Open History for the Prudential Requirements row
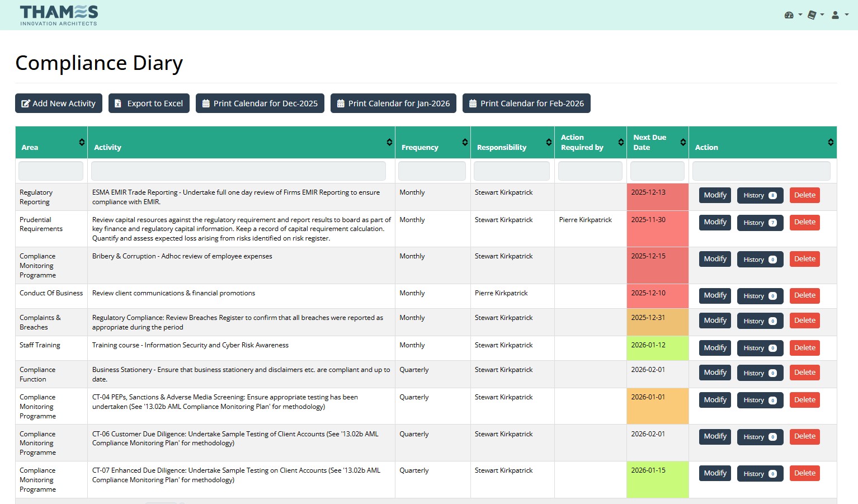This screenshot has height=504, width=858. pos(760,223)
